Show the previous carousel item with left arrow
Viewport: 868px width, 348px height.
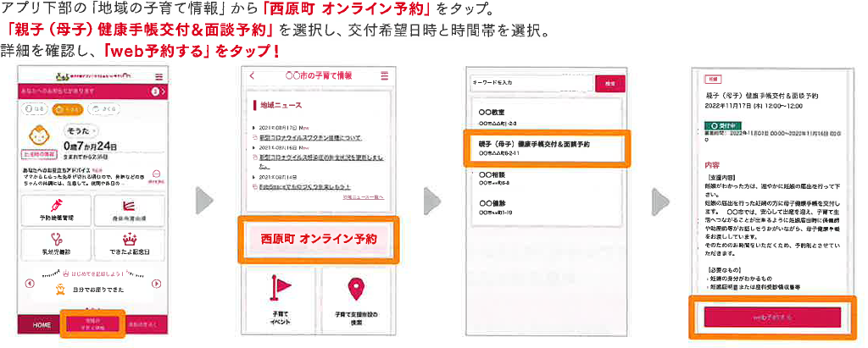[x=31, y=284]
